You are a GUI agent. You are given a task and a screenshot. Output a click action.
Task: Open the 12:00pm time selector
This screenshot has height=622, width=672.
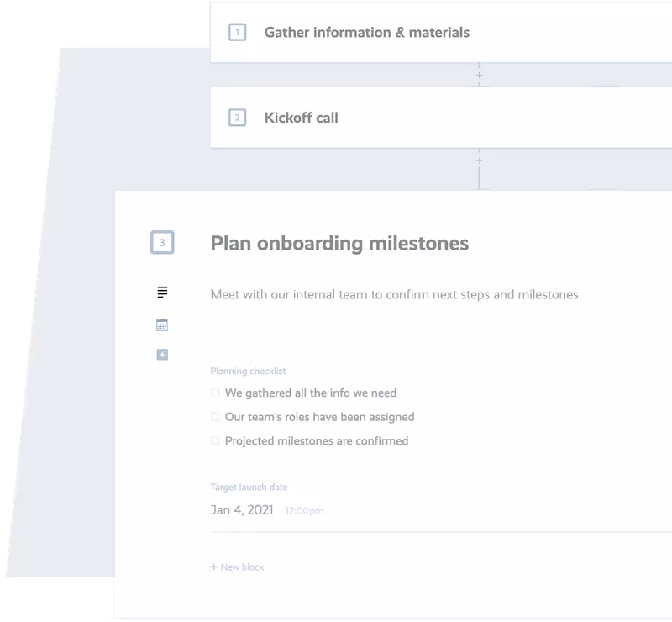coord(302,511)
